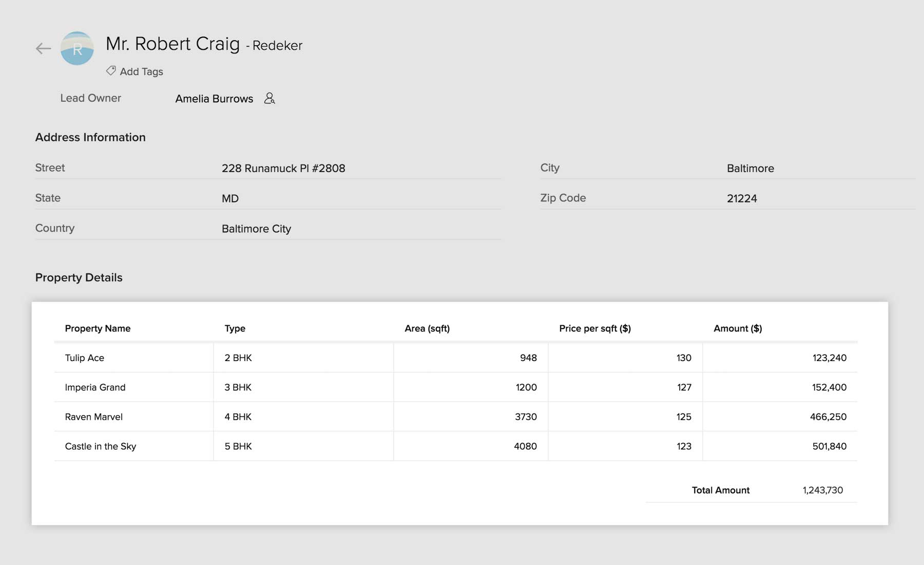The image size is (924, 565).
Task: Click the Country field label
Action: tap(55, 228)
